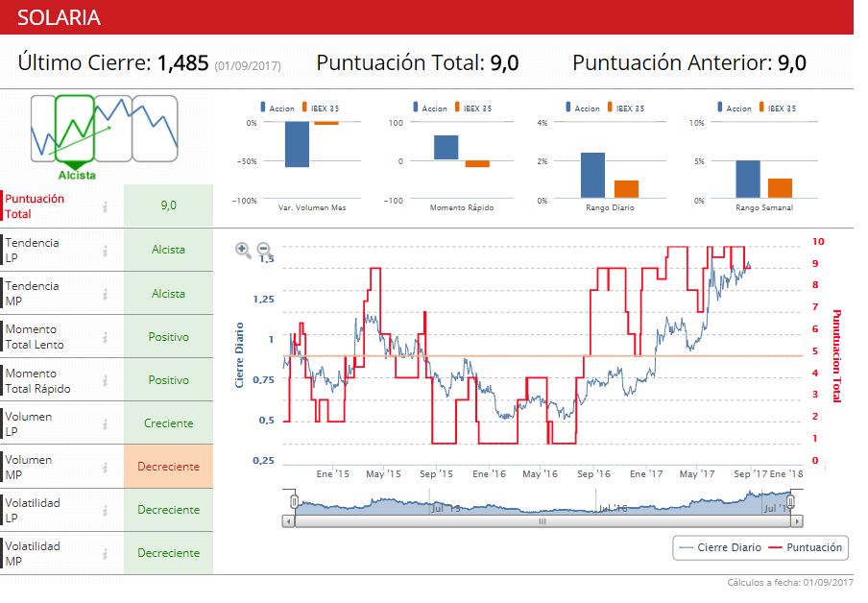The image size is (868, 603).
Task: Click the Alcista value for Tendencia MP
Action: point(168,294)
